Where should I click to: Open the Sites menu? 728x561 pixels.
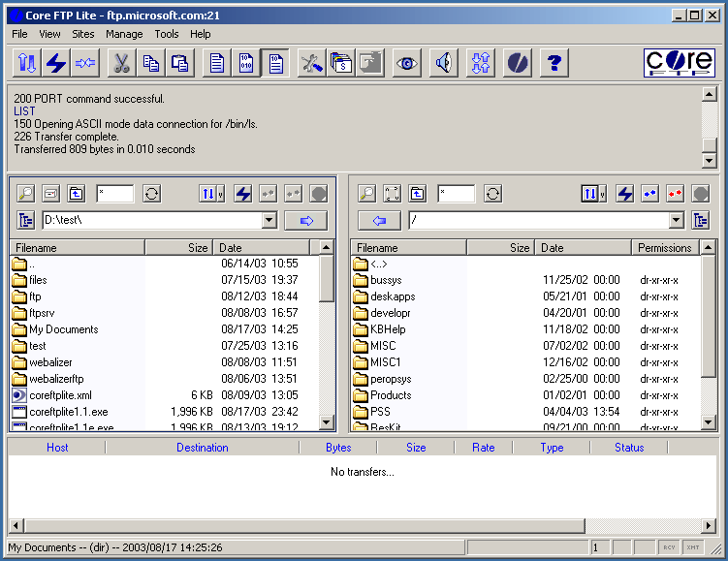[83, 34]
